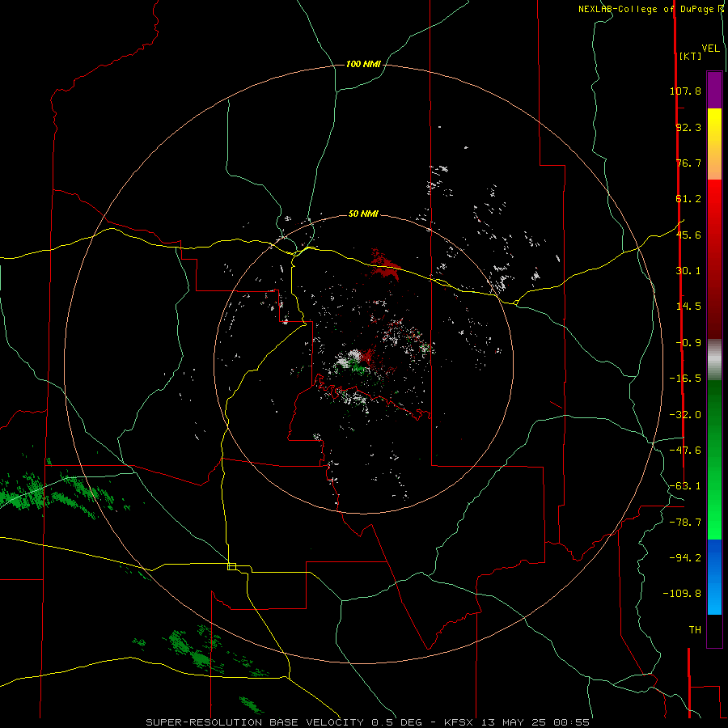Click the 76.7 scale value
This screenshot has height=728, width=728.
pos(688,163)
